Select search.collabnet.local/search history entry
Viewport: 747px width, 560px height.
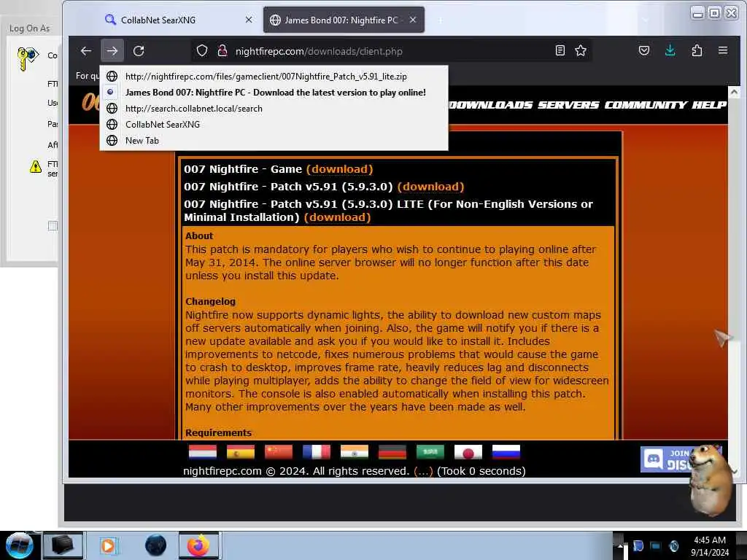(x=274, y=109)
